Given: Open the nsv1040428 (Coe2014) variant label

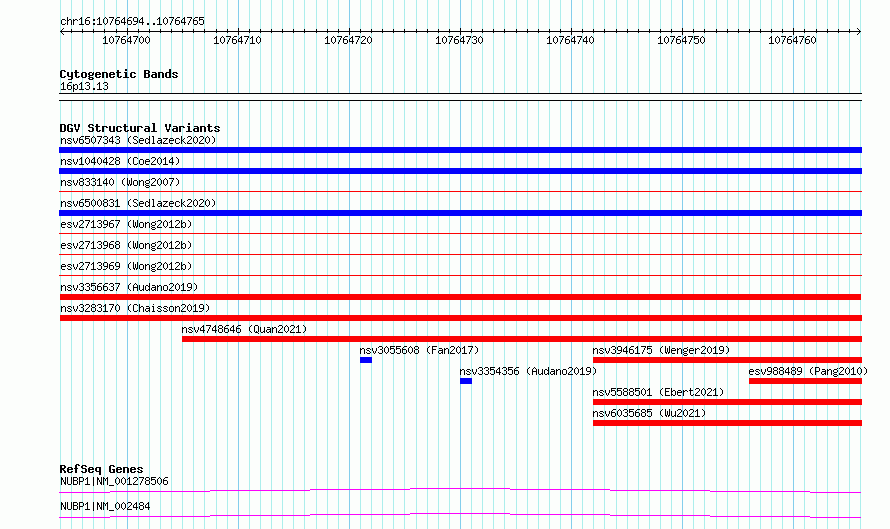Looking at the screenshot, I should point(120,161).
